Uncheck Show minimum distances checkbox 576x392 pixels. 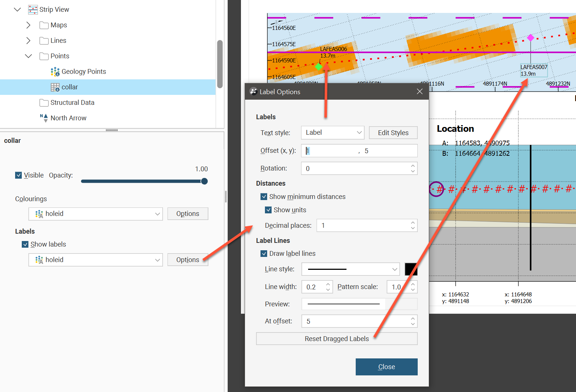[x=264, y=197]
